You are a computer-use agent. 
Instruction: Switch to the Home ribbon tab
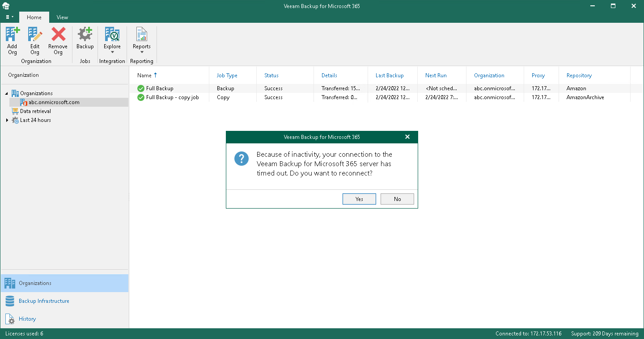(34, 17)
